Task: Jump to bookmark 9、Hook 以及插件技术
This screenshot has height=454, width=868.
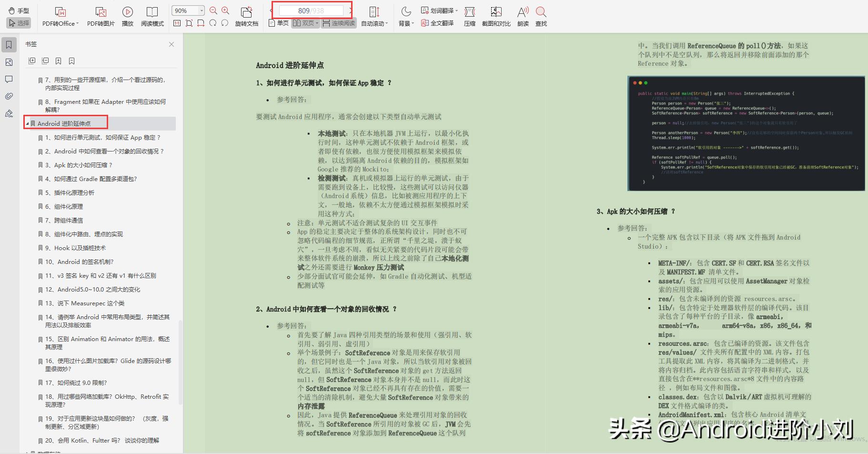Action: 79,248
